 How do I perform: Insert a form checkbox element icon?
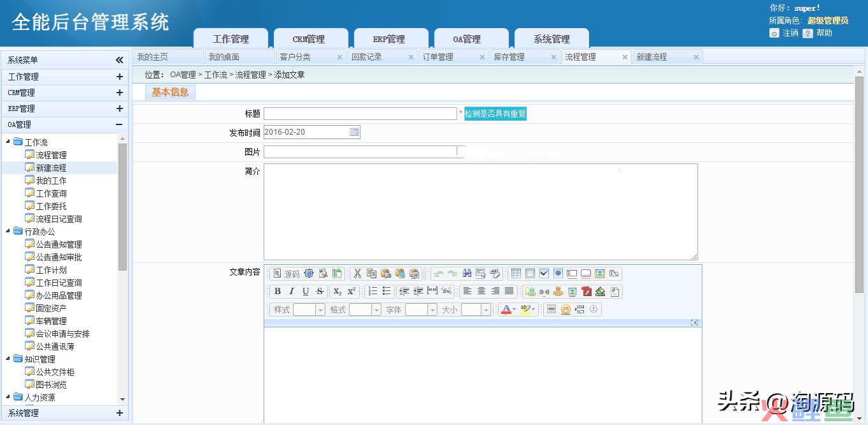544,274
